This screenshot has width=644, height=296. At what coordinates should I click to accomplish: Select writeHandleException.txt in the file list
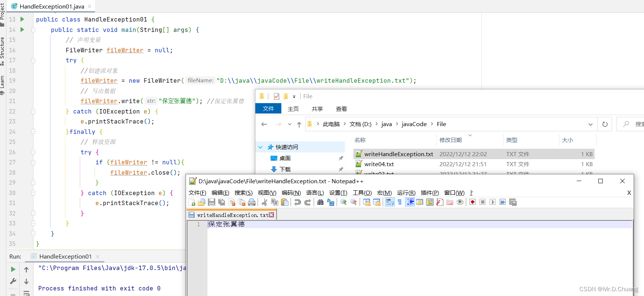pyautogui.click(x=474, y=154)
